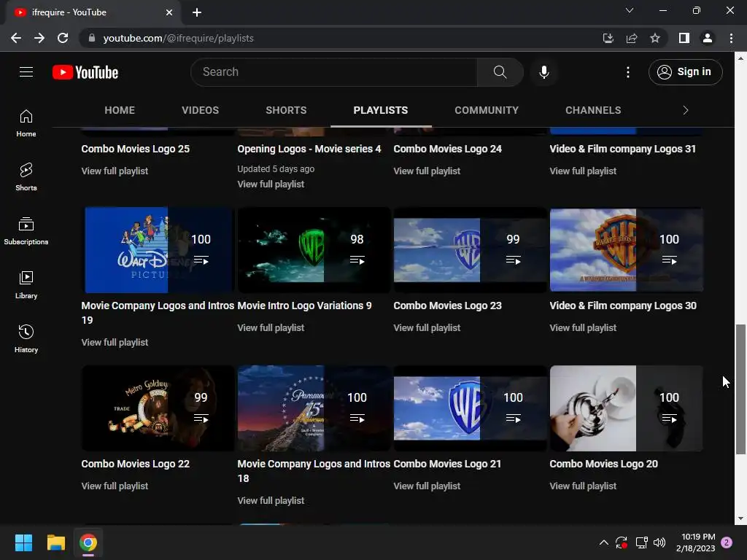747x560 pixels.
Task: Open Combo Movies Logo 21 thumbnail
Action: click(471, 408)
